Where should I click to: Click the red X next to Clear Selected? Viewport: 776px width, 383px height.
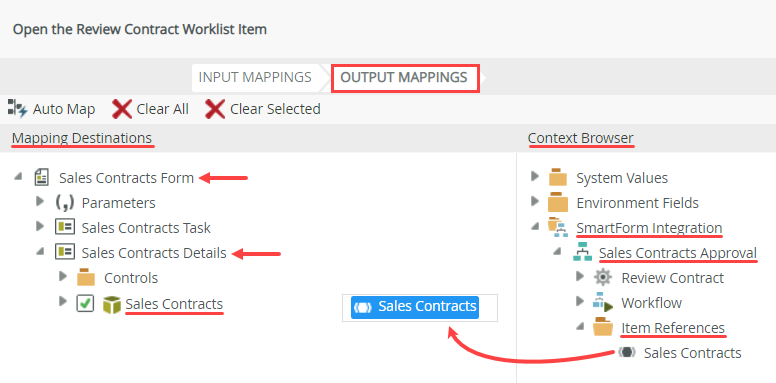click(215, 109)
